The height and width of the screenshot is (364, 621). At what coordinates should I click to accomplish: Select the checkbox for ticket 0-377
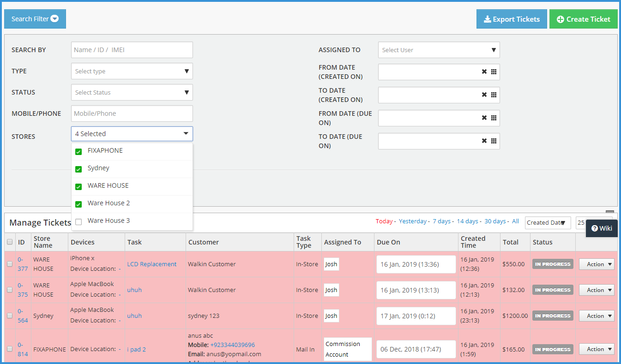tap(10, 264)
